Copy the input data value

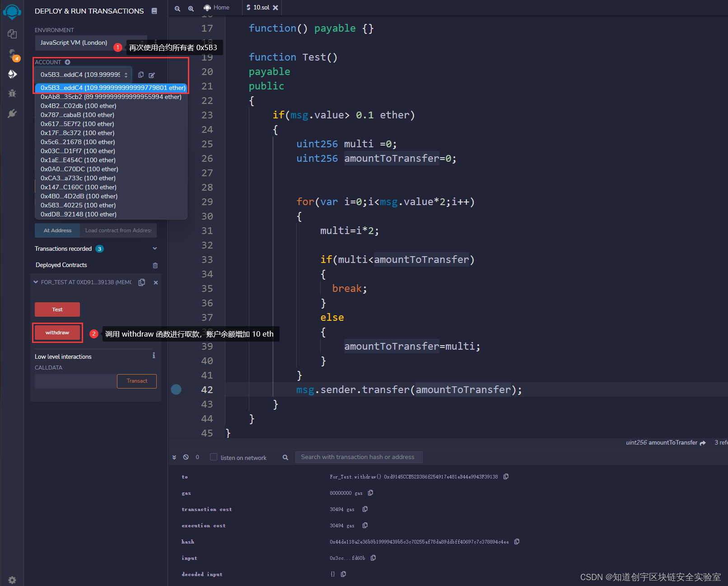click(373, 558)
